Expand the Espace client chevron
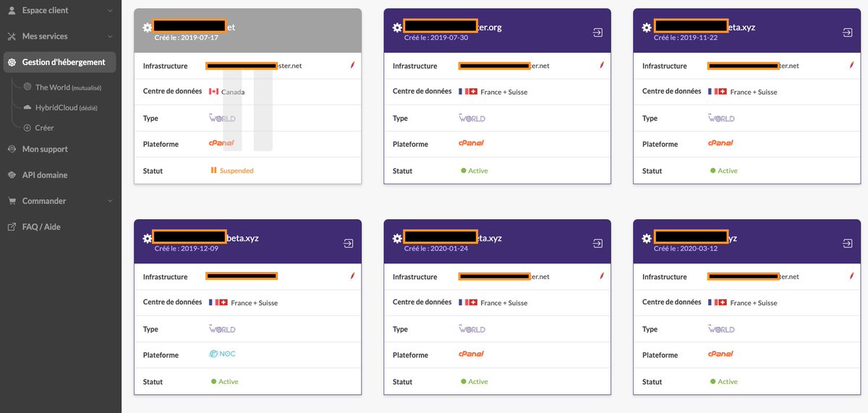The image size is (868, 413). (109, 11)
